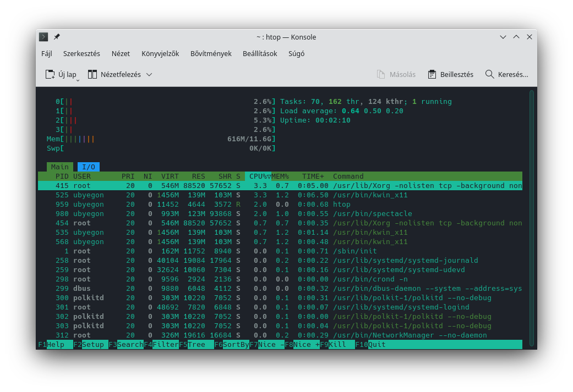Select the /usr/bin/spectacle process row
This screenshot has height=392, width=573.
click(x=280, y=213)
